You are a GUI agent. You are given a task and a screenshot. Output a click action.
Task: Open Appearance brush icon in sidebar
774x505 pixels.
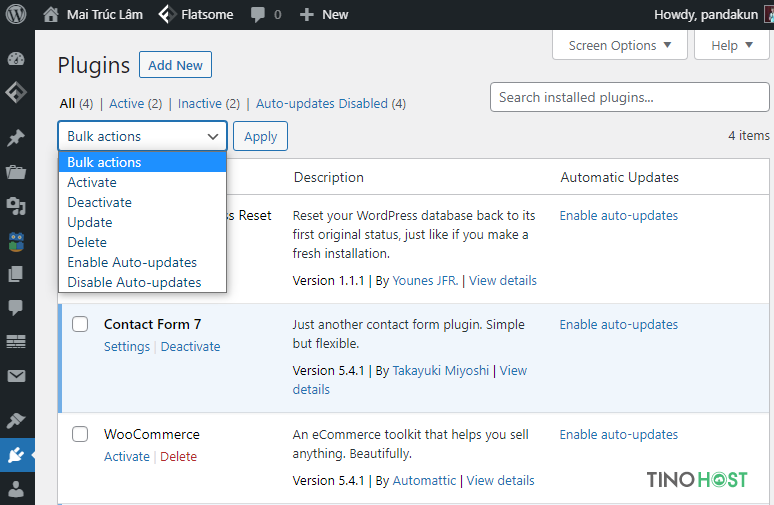pos(16,421)
